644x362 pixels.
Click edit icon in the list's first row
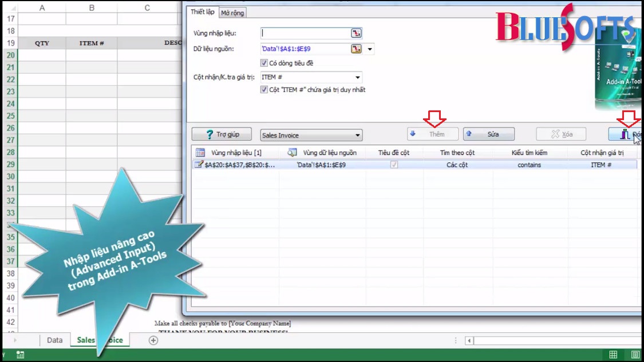click(x=199, y=165)
